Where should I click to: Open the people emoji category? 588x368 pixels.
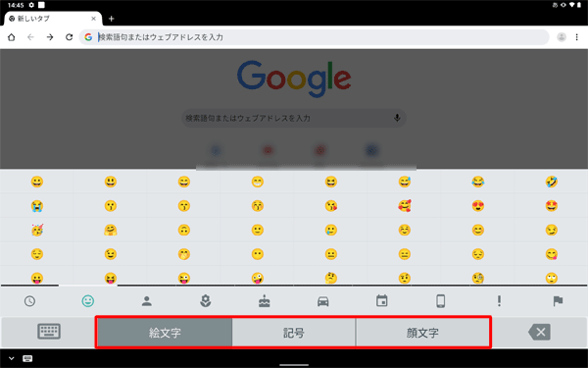click(147, 301)
